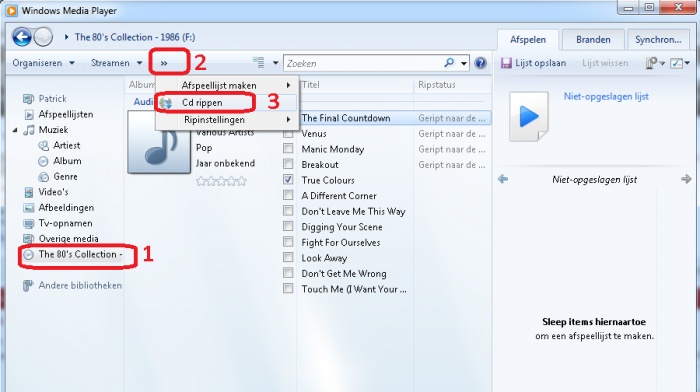Viewport: 700px width, 392px height.
Task: Choose Ripinstellingen menu entry
Action: (226, 120)
